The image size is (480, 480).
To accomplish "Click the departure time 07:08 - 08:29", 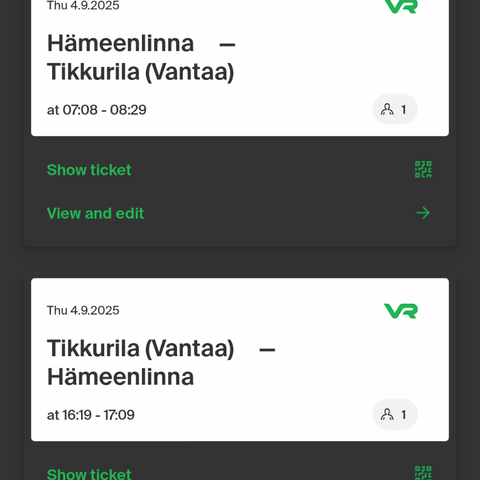I will (97, 110).
